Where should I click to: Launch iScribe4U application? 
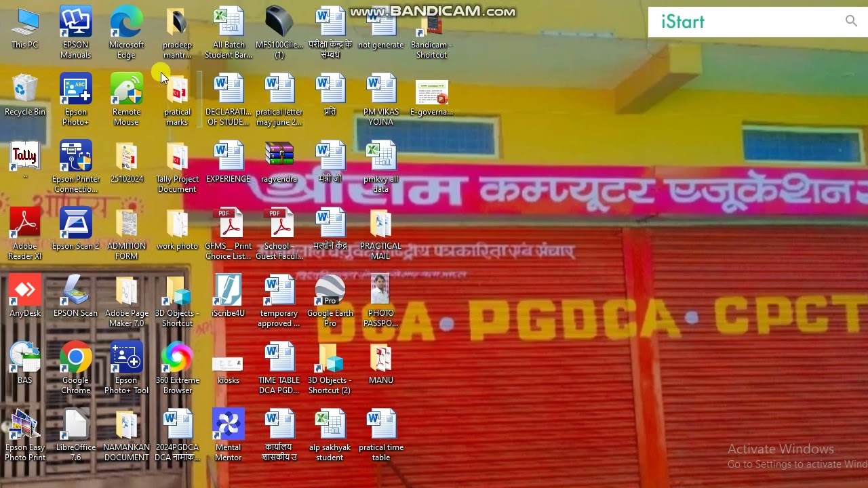click(229, 297)
